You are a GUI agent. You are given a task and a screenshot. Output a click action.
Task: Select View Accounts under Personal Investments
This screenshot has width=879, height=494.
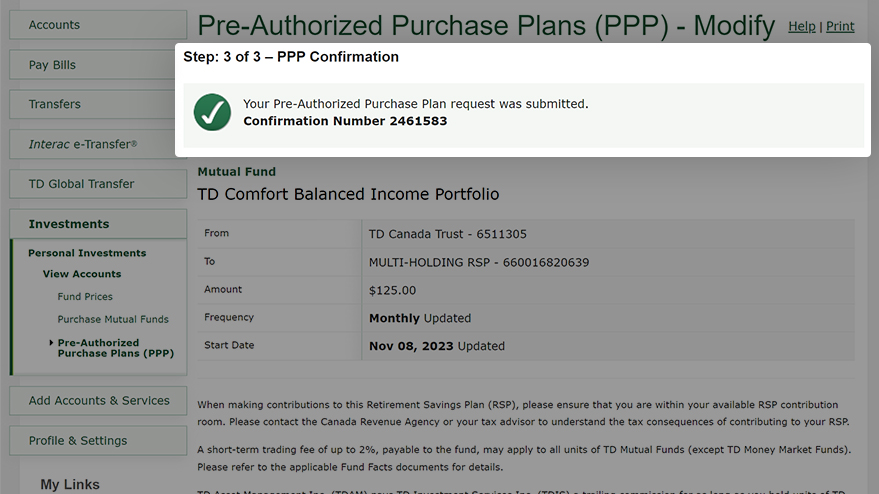82,274
